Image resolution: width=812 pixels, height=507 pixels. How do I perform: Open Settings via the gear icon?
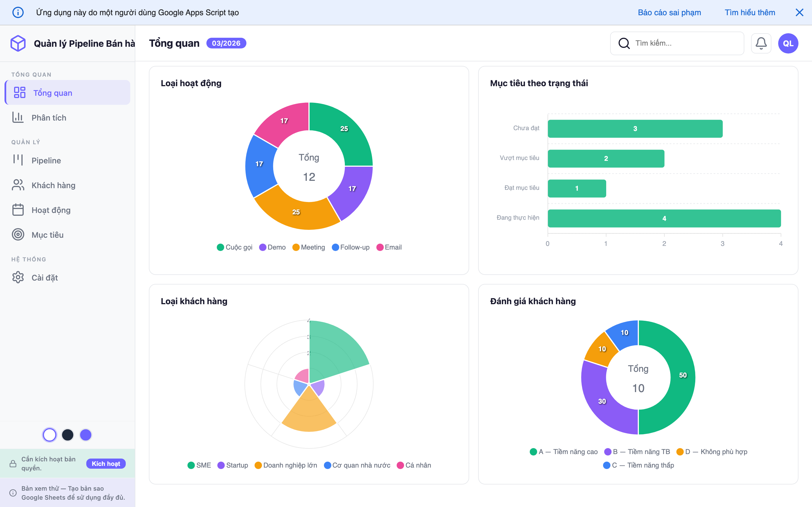[18, 277]
